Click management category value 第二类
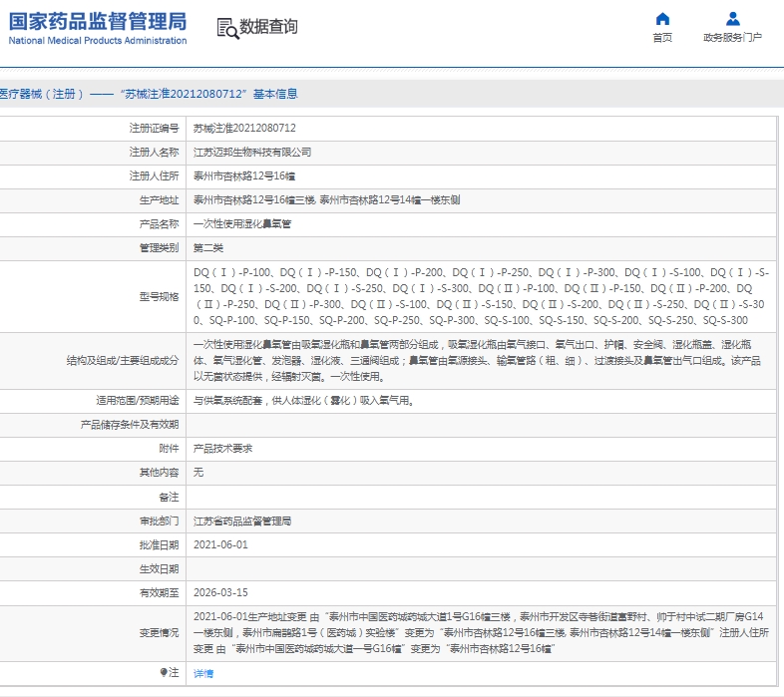The width and height of the screenshot is (784, 697). [x=208, y=248]
